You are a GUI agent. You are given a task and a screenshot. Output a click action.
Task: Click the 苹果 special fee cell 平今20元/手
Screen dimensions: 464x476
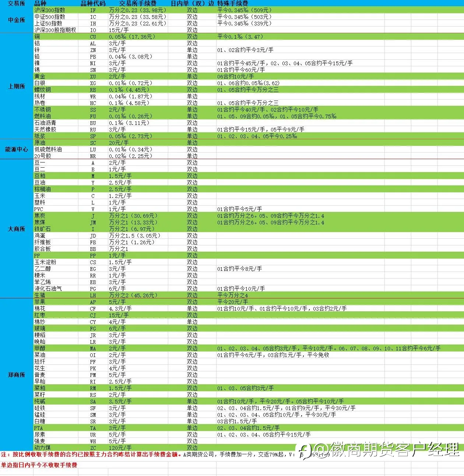(x=232, y=302)
